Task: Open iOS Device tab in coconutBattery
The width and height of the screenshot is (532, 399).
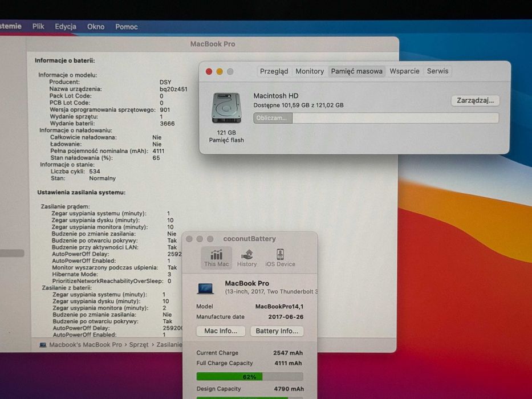Action: 280,258
